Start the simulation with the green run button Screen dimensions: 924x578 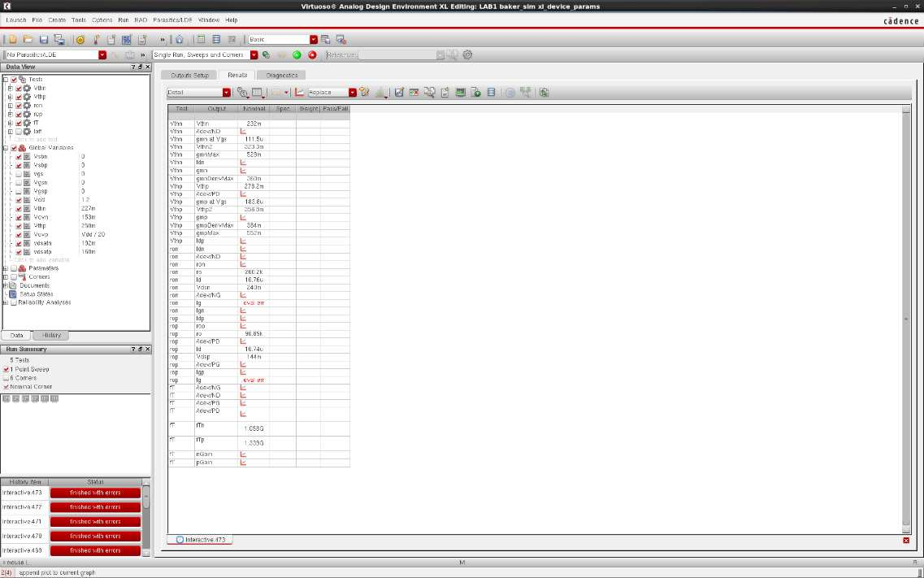[297, 54]
